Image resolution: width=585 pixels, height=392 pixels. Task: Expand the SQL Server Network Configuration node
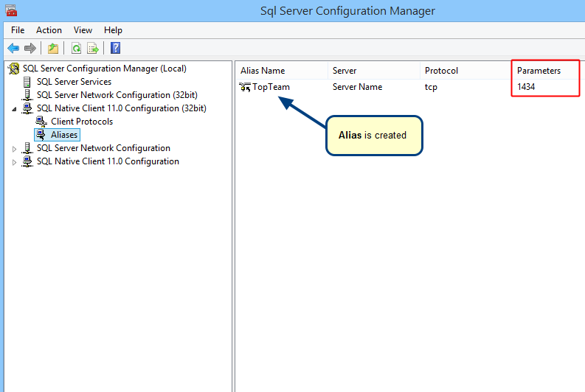[15, 149]
